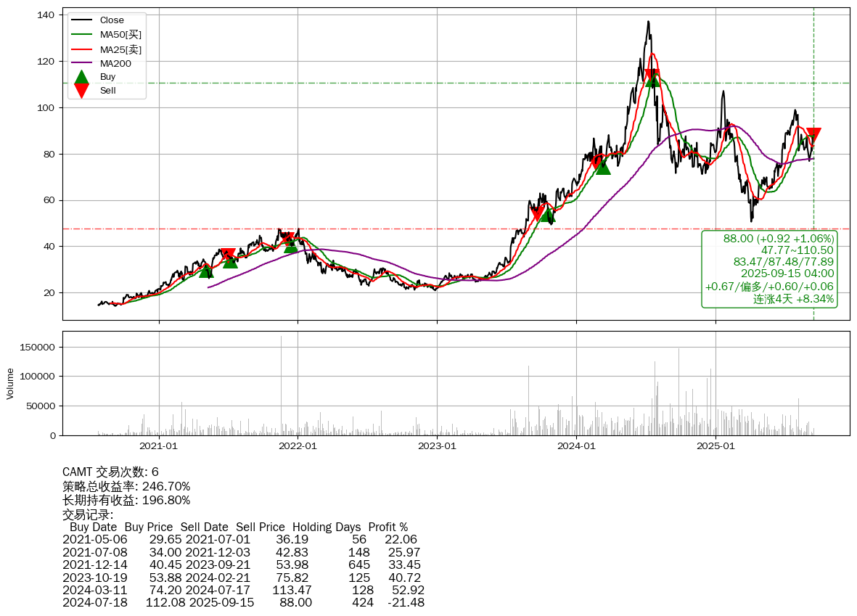857x616 pixels.
Task: Click the rightmost red sell marker on the chart
Action: click(813, 136)
